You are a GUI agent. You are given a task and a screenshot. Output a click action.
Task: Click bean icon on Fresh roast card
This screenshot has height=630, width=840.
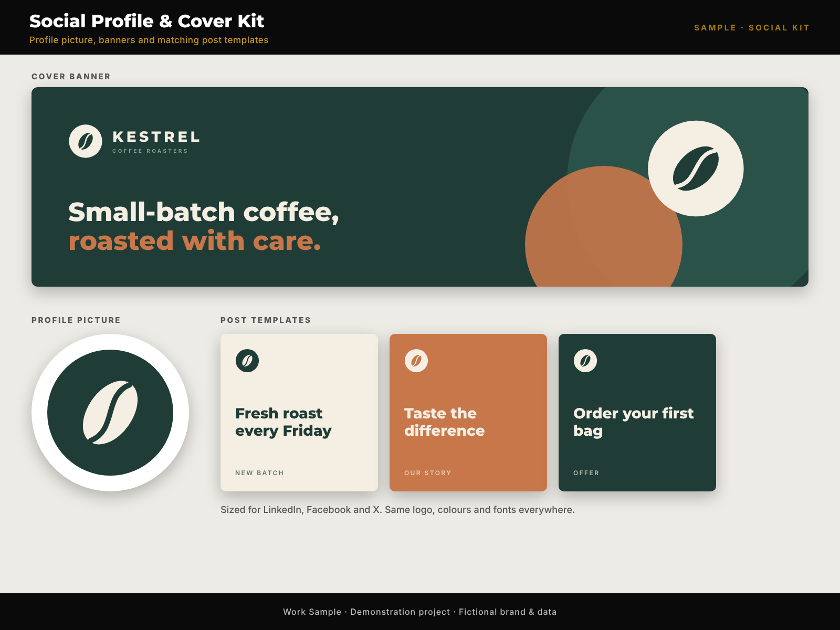click(247, 361)
